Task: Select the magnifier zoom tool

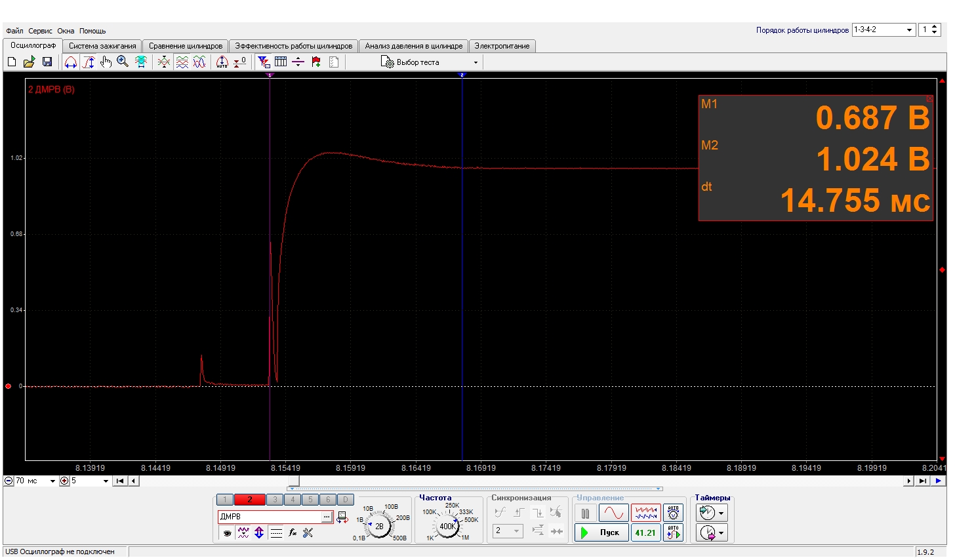Action: coord(123,62)
